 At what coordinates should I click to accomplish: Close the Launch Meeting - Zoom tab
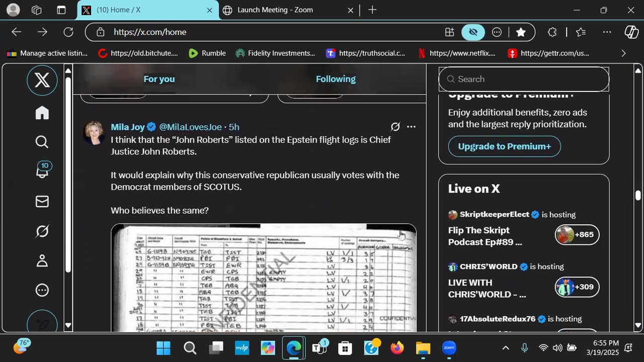pyautogui.click(x=351, y=10)
